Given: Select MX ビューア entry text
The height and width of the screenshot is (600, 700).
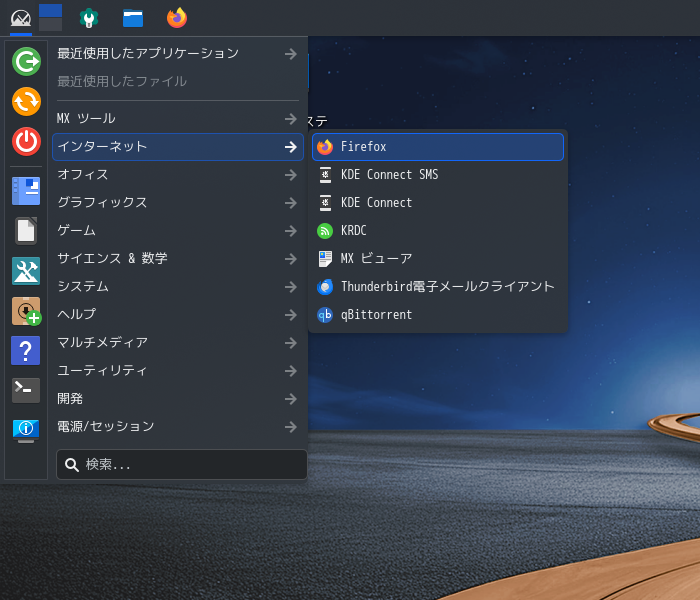Looking at the screenshot, I should (376, 259).
